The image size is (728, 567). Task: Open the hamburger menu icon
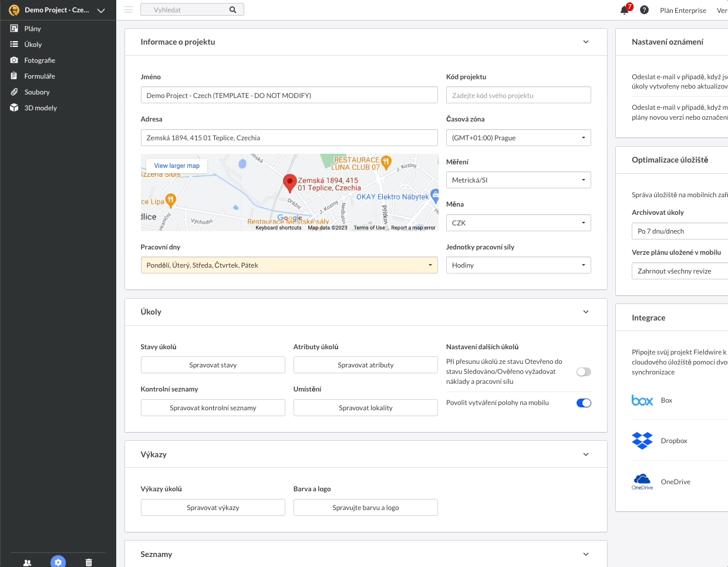[x=129, y=9]
